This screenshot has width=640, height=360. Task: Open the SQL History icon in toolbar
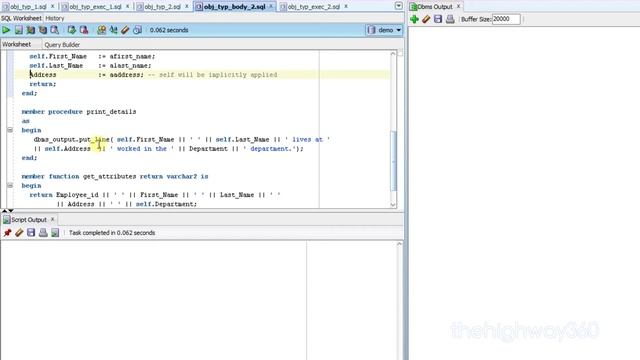[x=137, y=30]
